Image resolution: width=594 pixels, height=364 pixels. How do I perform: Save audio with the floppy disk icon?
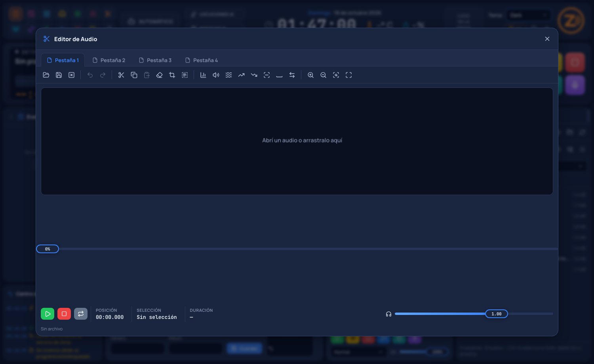(59, 75)
